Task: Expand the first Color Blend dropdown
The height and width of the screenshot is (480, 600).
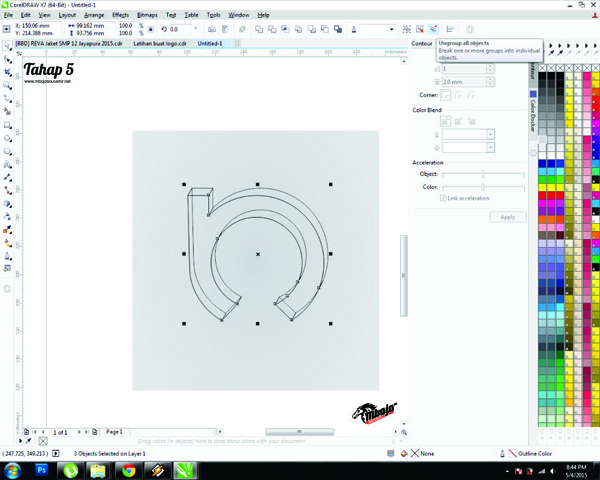Action: point(490,134)
